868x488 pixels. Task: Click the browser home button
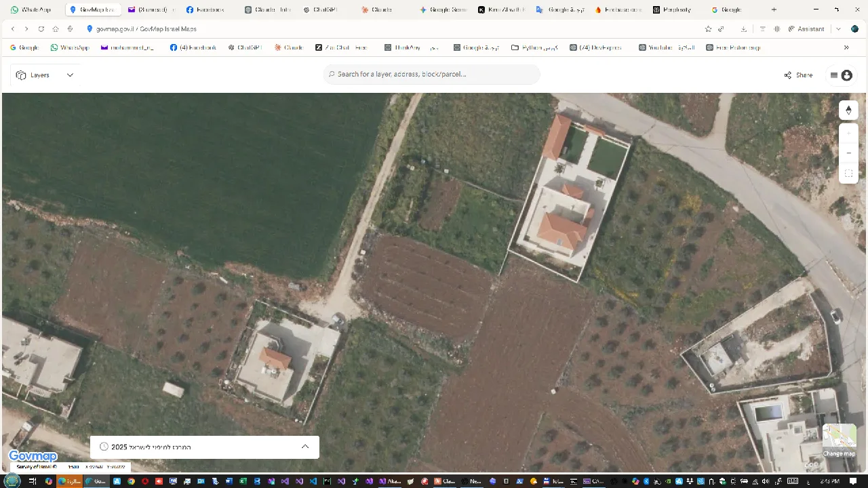(x=56, y=29)
